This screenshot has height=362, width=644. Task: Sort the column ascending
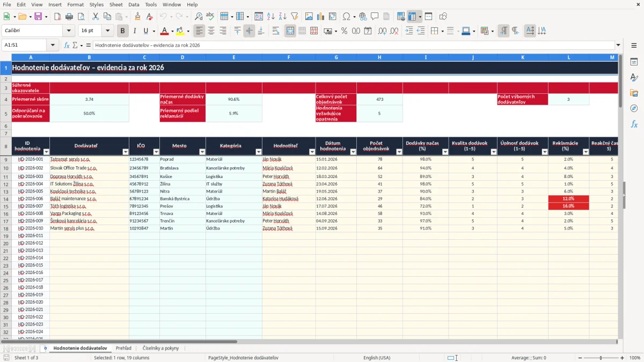click(x=271, y=17)
